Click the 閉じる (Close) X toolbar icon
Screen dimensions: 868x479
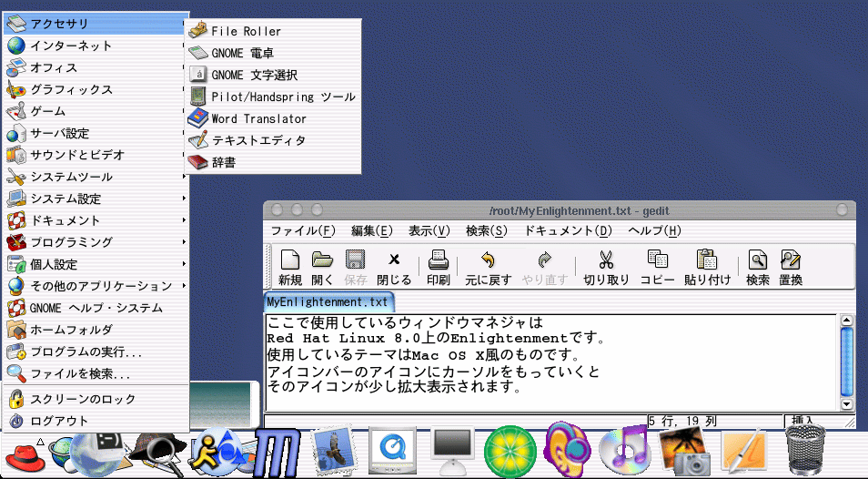(394, 260)
